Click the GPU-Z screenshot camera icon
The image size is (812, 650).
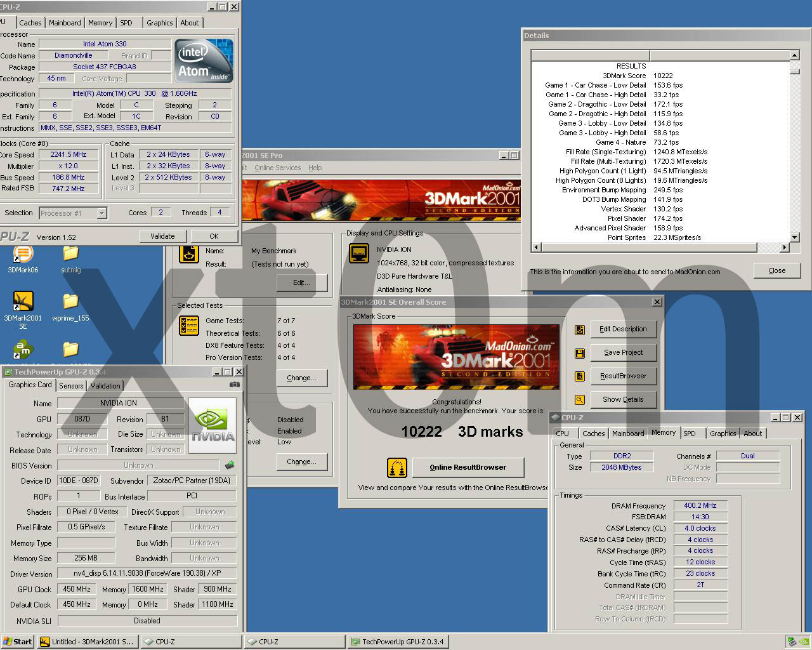tap(234, 385)
